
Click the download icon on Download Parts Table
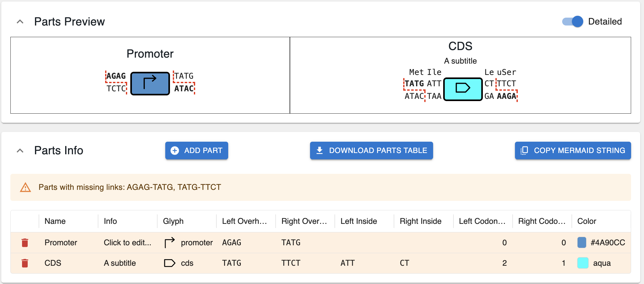click(x=320, y=151)
